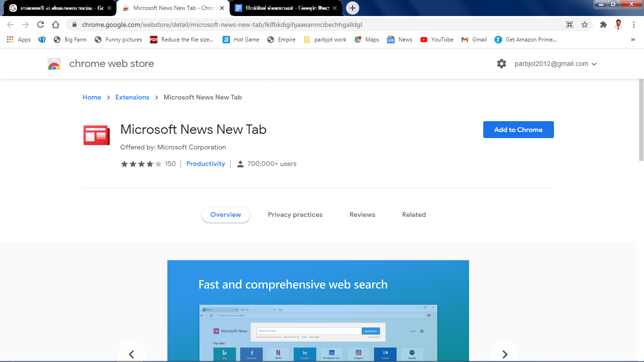Click the Offered by: Microsoft Corporation text
The width and height of the screenshot is (644, 362).
click(173, 147)
